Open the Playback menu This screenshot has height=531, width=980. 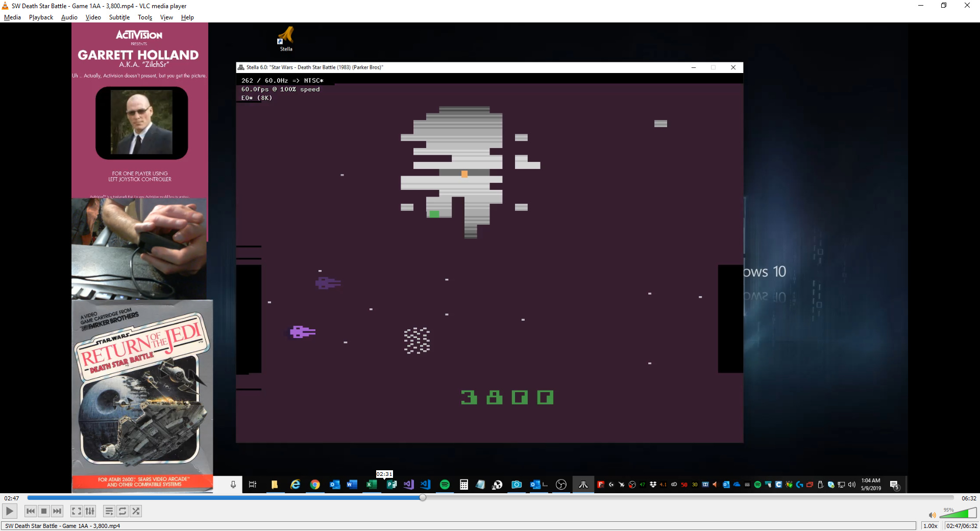(41, 17)
